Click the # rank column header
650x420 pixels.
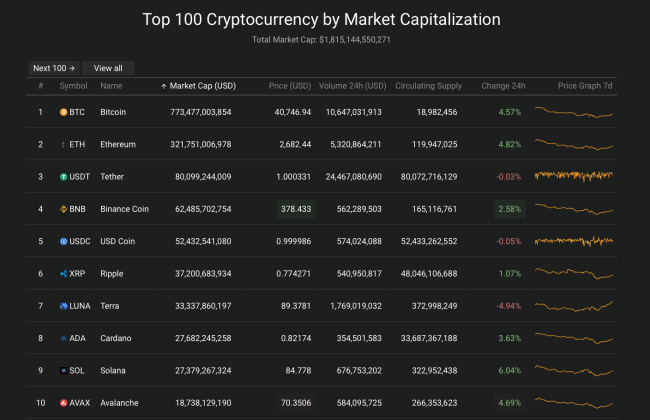(x=41, y=86)
